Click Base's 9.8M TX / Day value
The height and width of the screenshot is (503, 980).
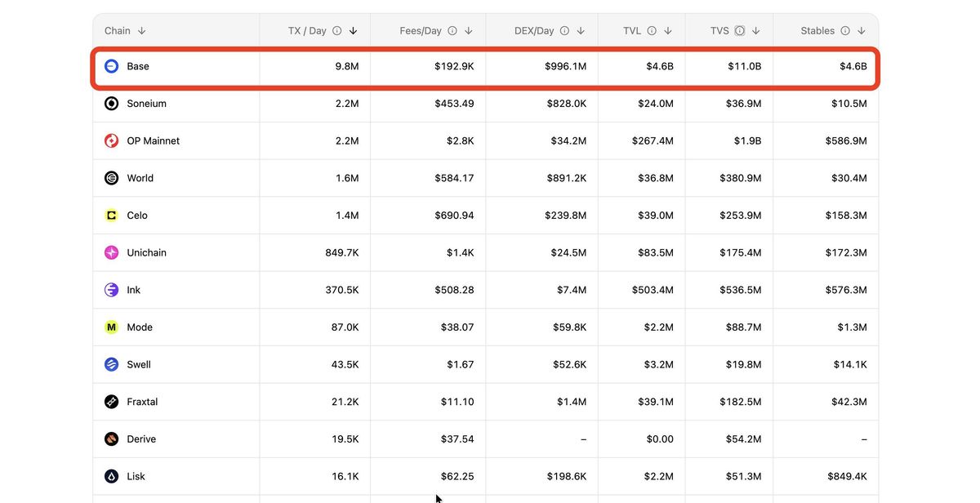click(x=347, y=66)
